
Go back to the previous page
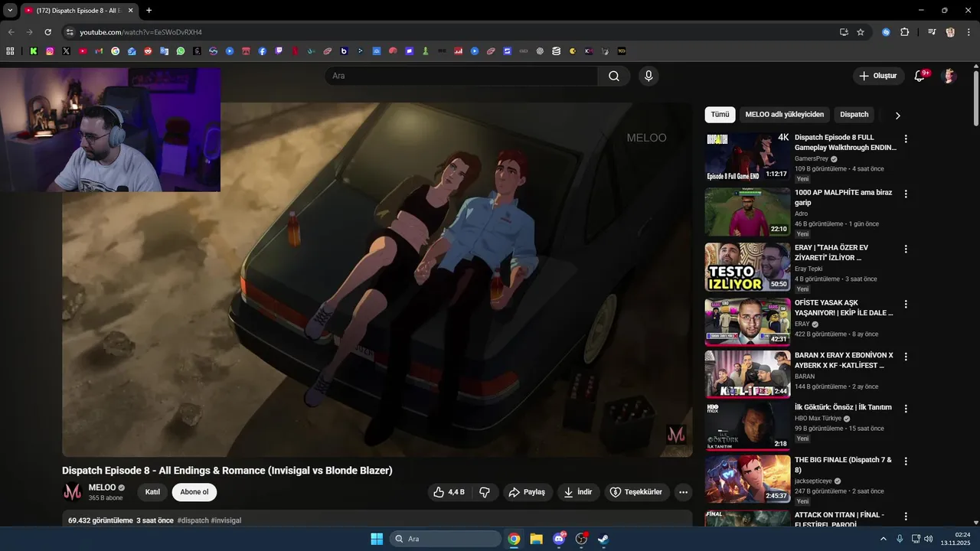click(11, 32)
